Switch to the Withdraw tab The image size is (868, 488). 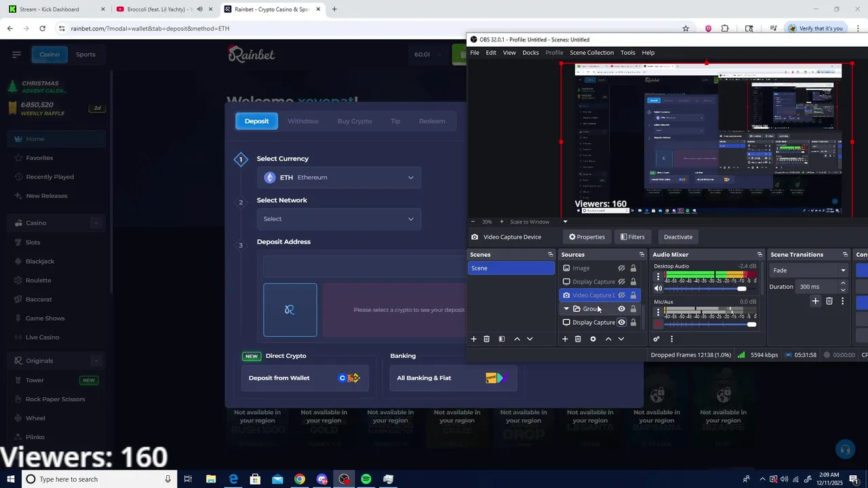(303, 121)
